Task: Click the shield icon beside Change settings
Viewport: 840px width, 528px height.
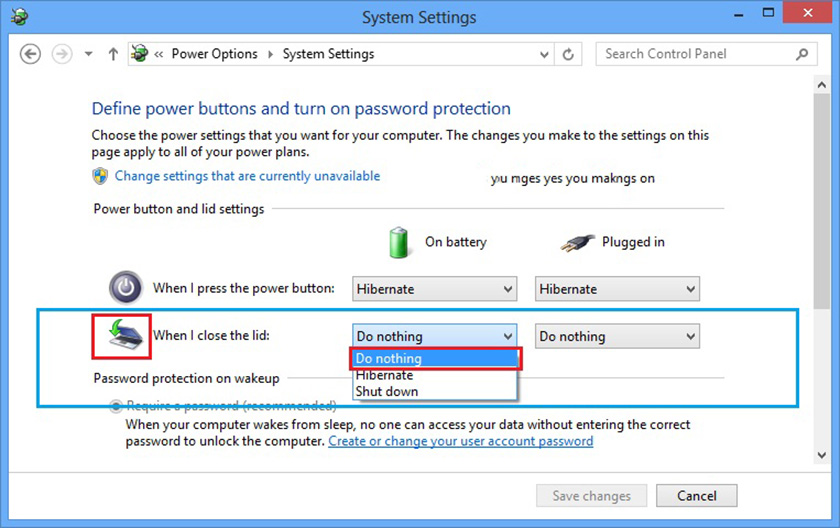Action: (100, 176)
